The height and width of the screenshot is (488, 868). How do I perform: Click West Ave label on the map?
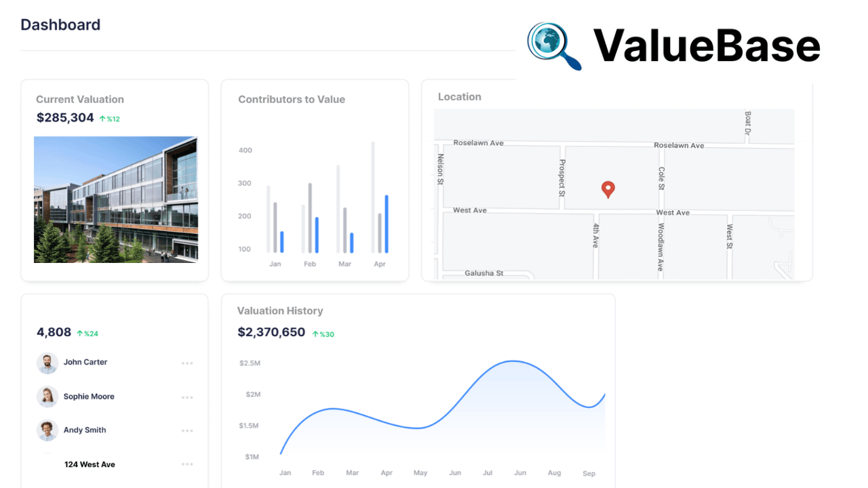(x=469, y=211)
